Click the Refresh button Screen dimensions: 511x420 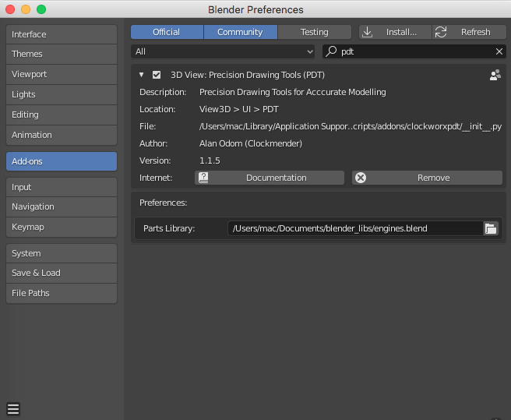[469, 32]
